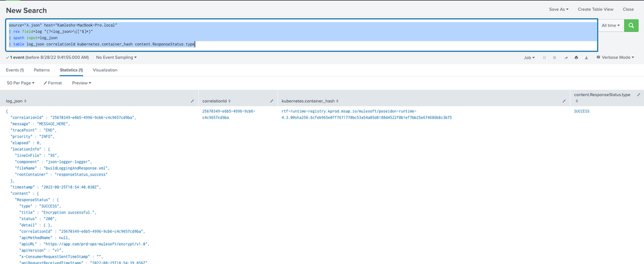644x264 pixels.
Task: Pause the search job
Action: click(545, 57)
